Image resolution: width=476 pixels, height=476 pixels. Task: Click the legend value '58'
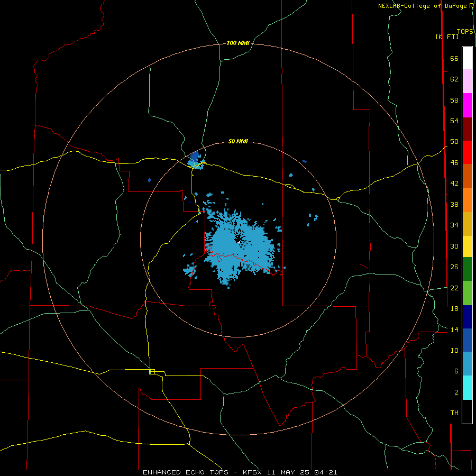coord(454,100)
